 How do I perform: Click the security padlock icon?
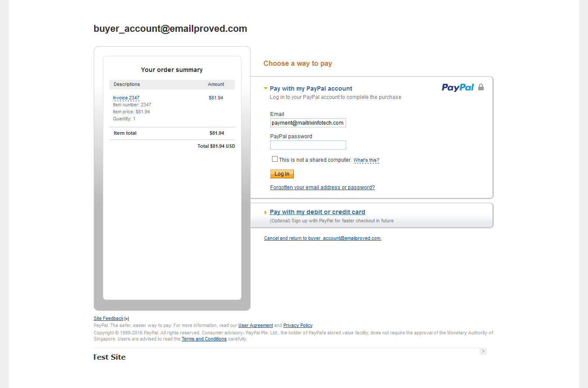pos(481,87)
